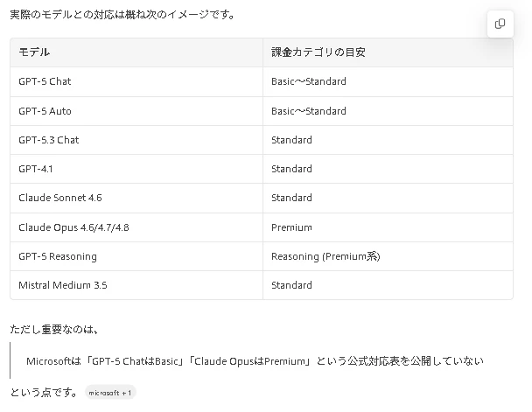Click the GPT-4.1 table cell

pyautogui.click(x=136, y=169)
